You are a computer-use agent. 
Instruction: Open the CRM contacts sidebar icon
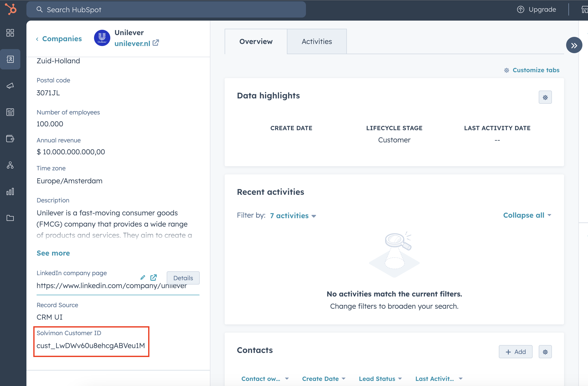(x=10, y=59)
